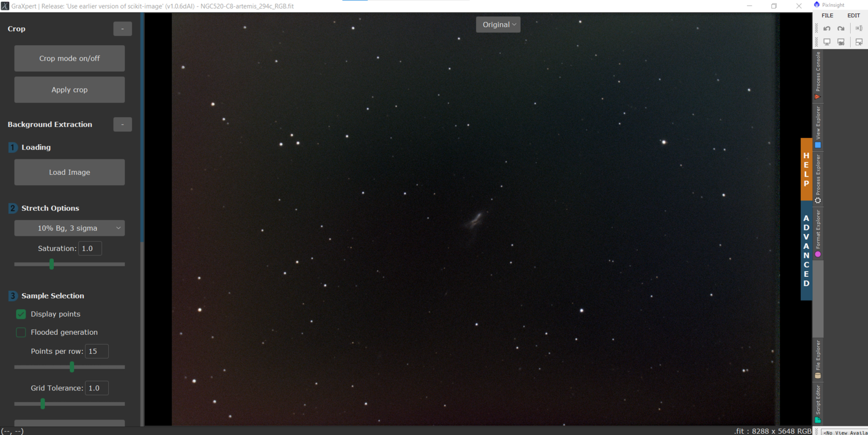Click the PixInsight undo arrow icon
Image resolution: width=868 pixels, height=435 pixels.
[x=827, y=28]
